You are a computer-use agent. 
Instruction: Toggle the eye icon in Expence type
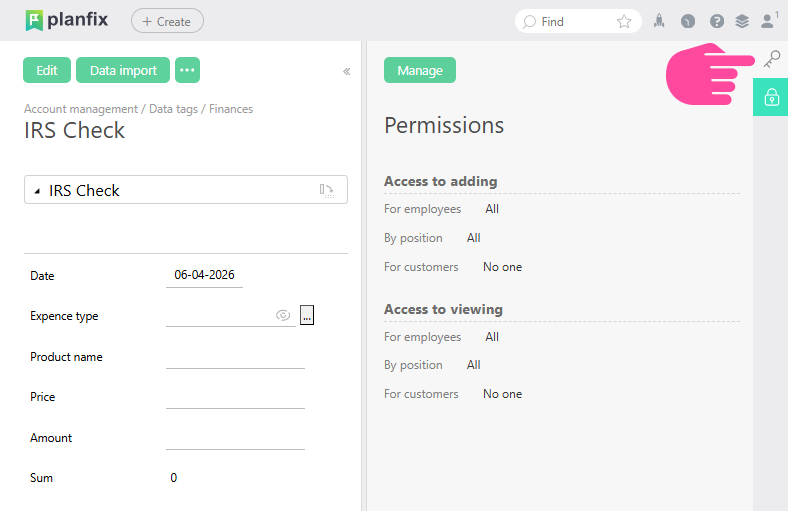pos(283,315)
